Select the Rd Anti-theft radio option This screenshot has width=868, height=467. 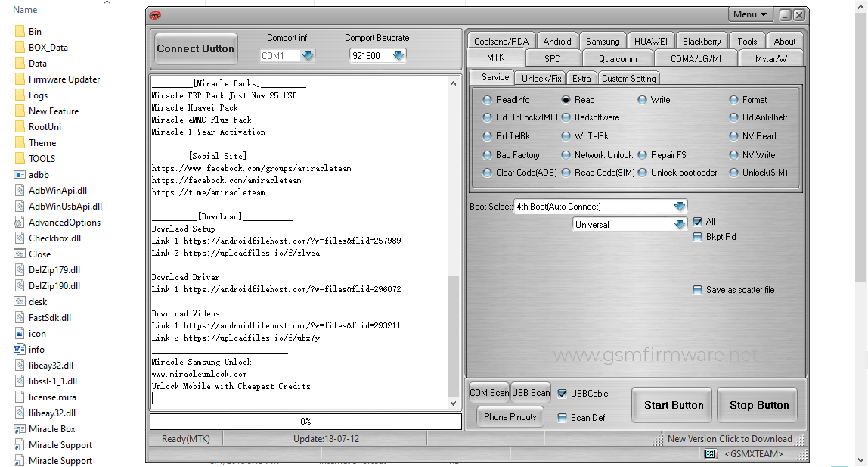coord(733,117)
